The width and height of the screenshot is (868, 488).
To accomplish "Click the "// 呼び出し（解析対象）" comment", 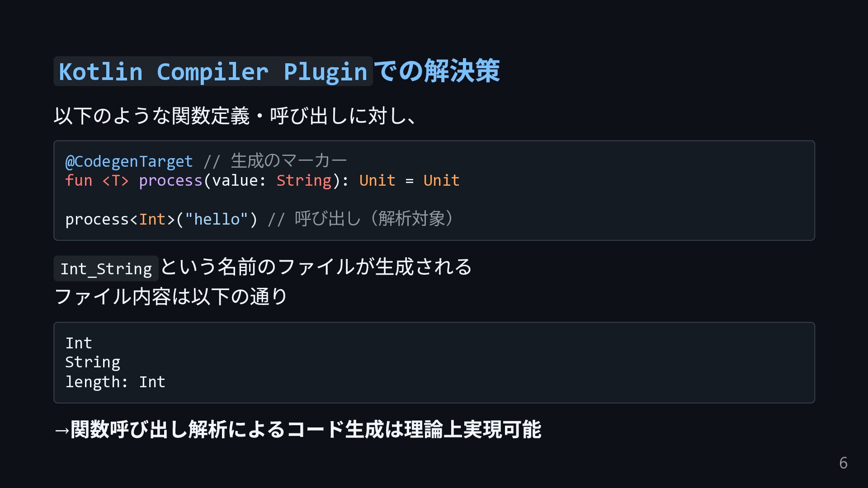I will coord(361,220).
